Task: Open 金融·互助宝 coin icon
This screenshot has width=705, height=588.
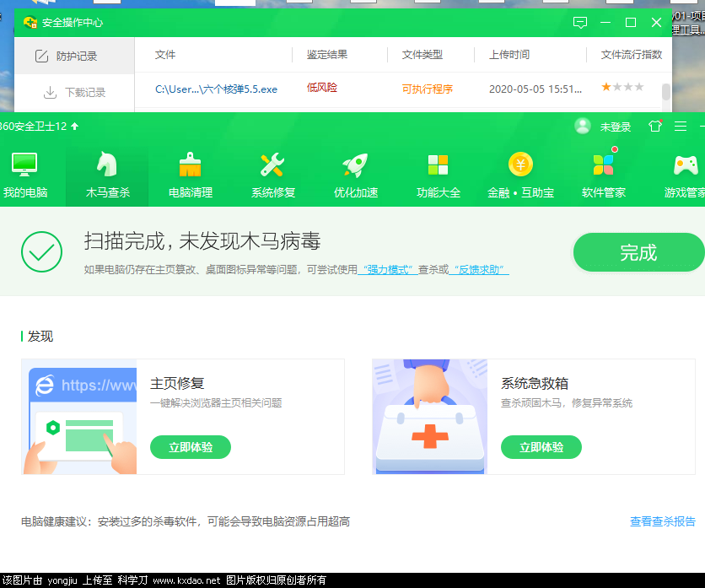Action: click(520, 165)
